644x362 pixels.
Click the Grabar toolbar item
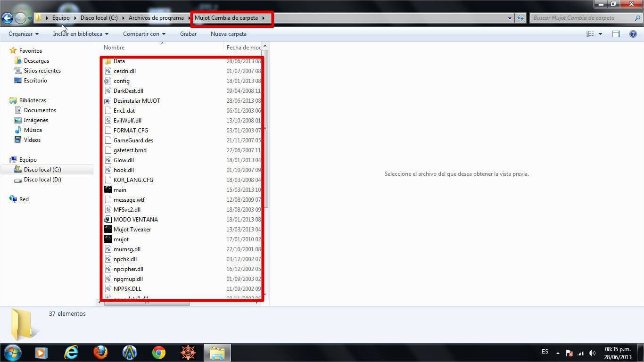coord(188,34)
